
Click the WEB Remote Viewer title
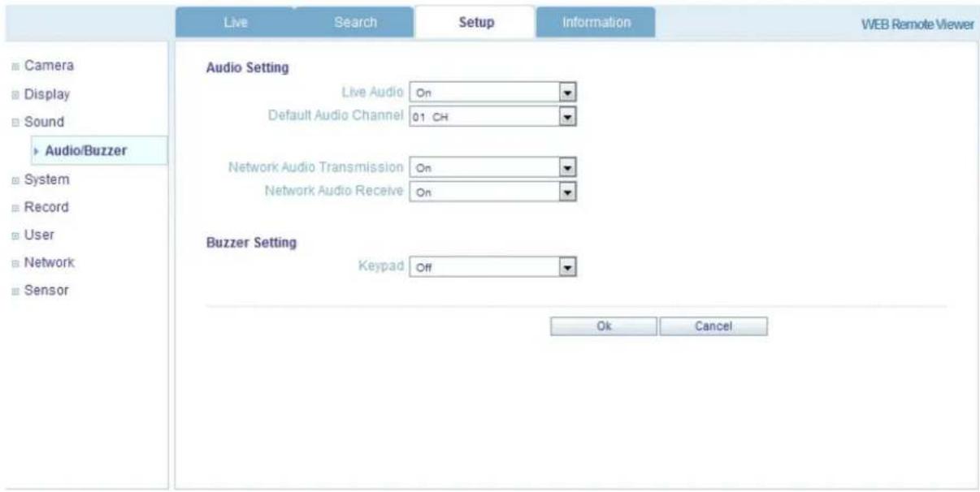pyautogui.click(x=919, y=24)
